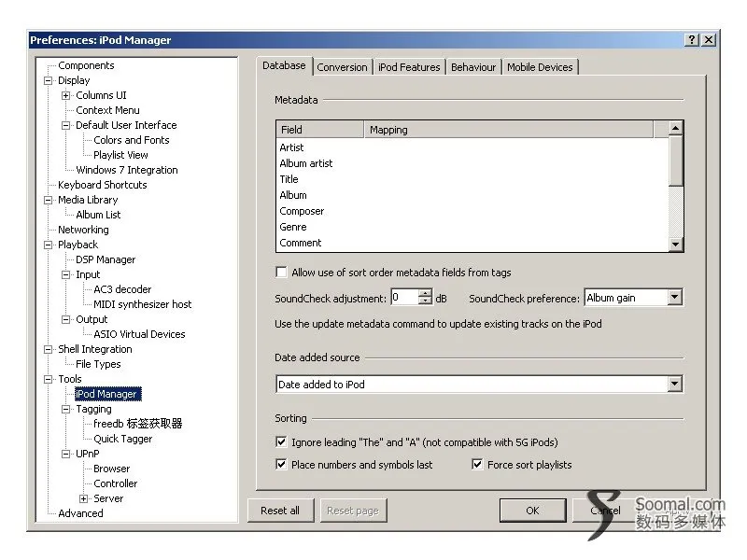Toggle Place numbers and symbols last
This screenshot has width=747, height=560.
click(281, 465)
